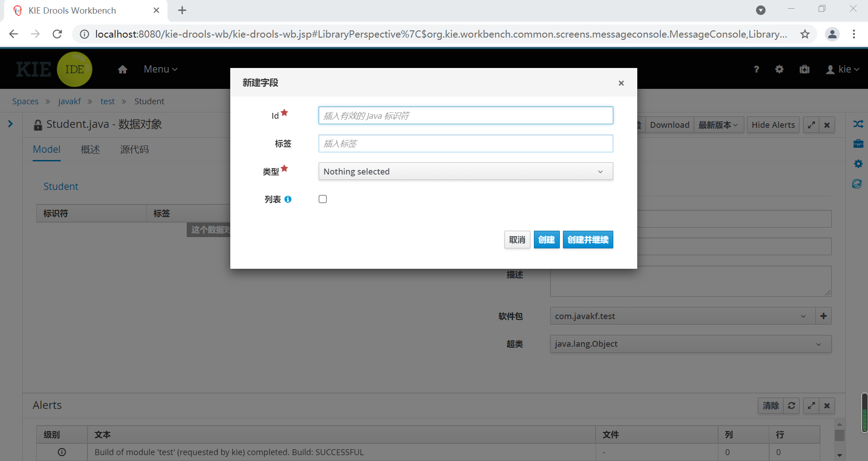Click the tab search dropdown arrow icon
The height and width of the screenshot is (461, 868).
coord(761,10)
